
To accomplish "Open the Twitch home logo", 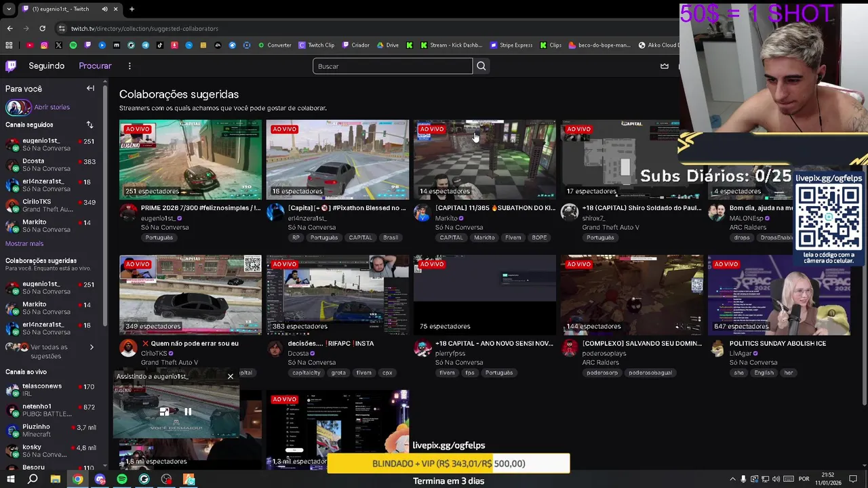I will tap(11, 66).
